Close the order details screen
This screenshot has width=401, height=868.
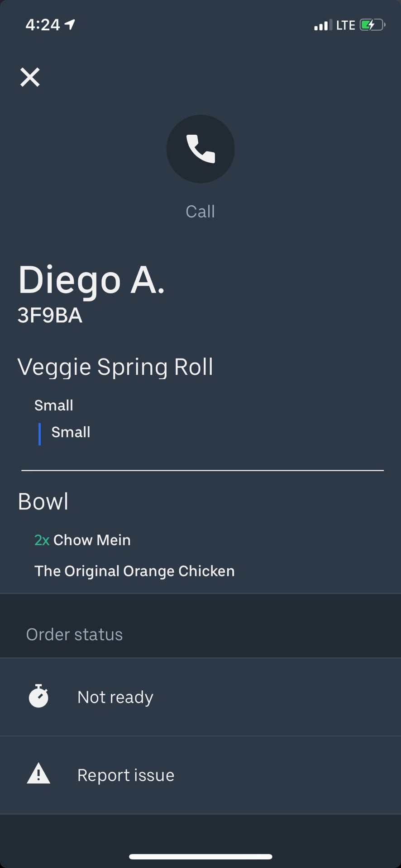click(x=30, y=77)
